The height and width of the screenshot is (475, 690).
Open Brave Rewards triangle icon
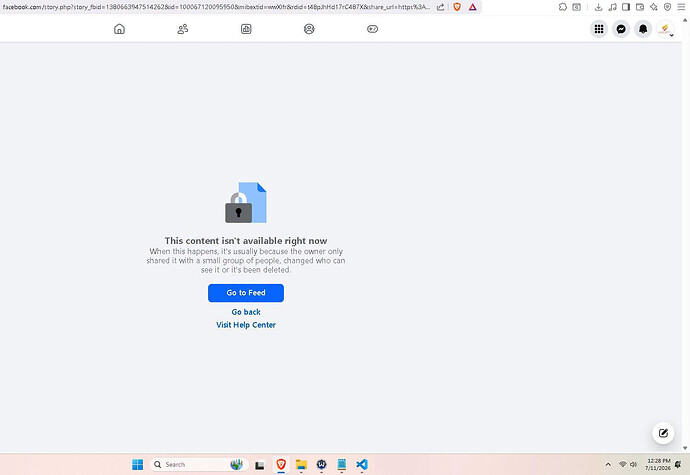point(473,7)
